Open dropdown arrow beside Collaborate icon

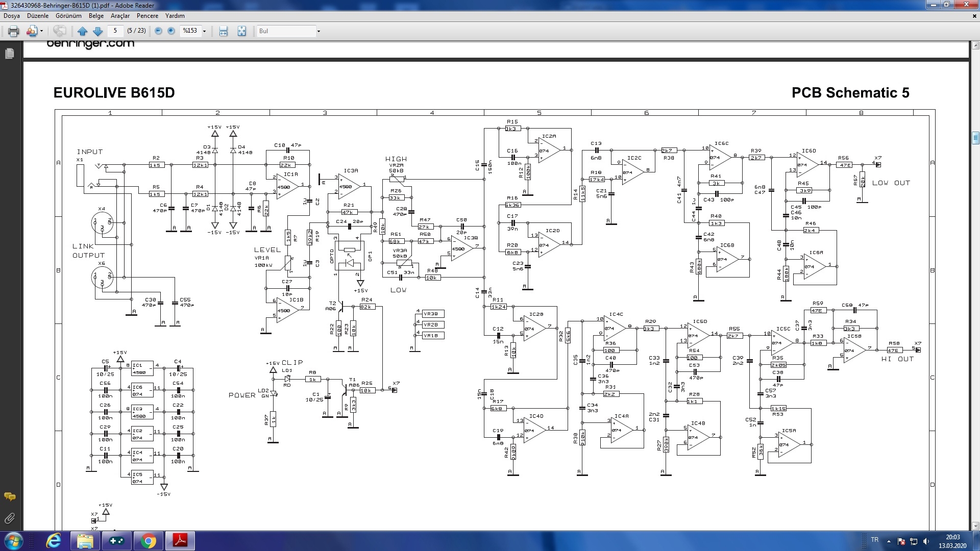click(41, 31)
